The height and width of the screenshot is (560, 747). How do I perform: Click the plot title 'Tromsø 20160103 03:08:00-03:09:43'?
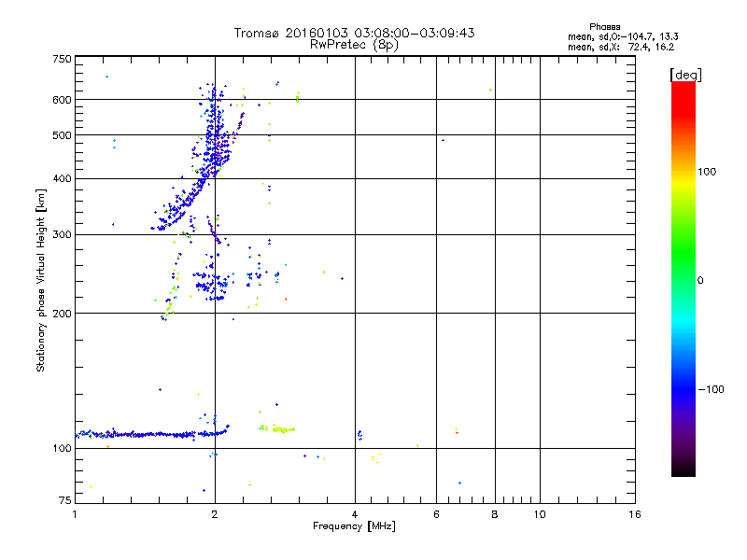point(354,33)
